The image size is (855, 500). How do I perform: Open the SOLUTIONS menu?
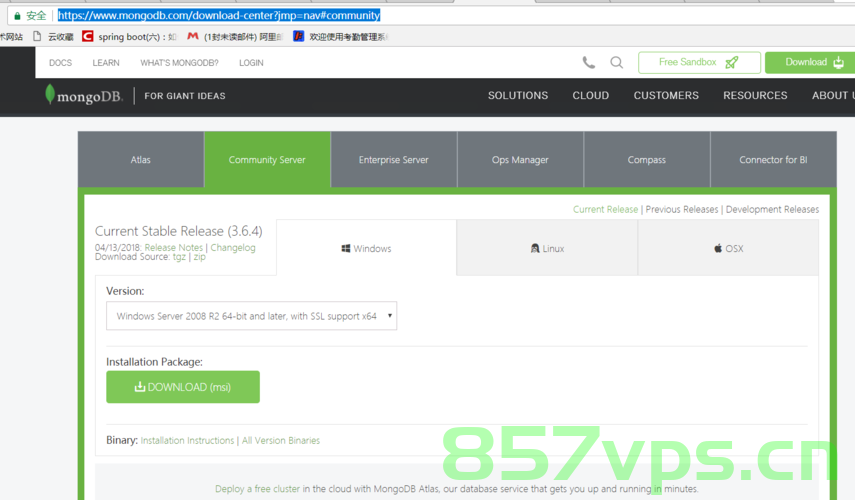(x=518, y=95)
